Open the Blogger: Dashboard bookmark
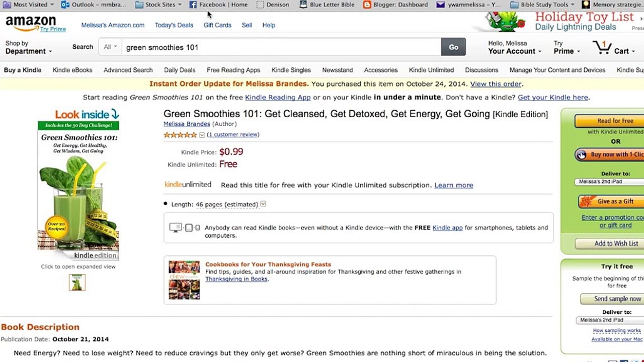This screenshot has height=362, width=644. 395,5
